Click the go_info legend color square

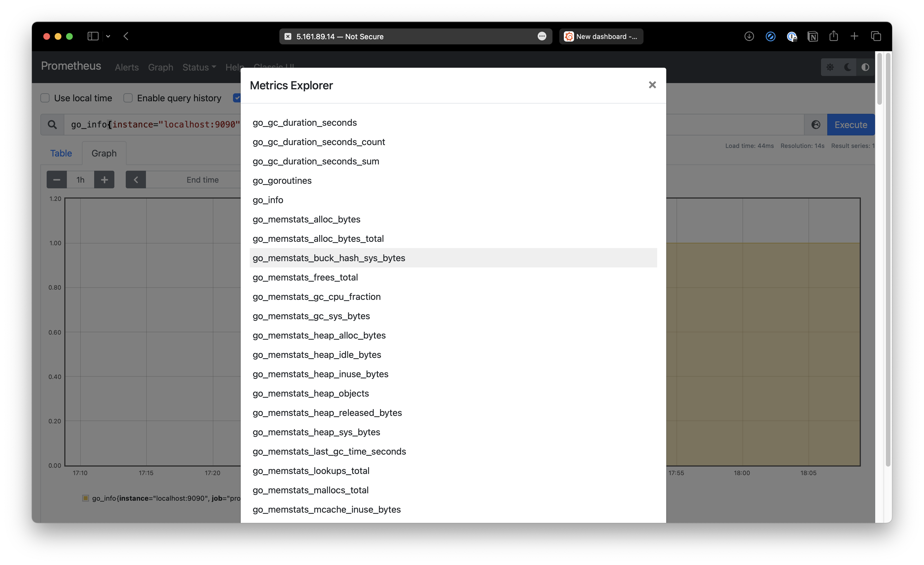pyautogui.click(x=86, y=498)
